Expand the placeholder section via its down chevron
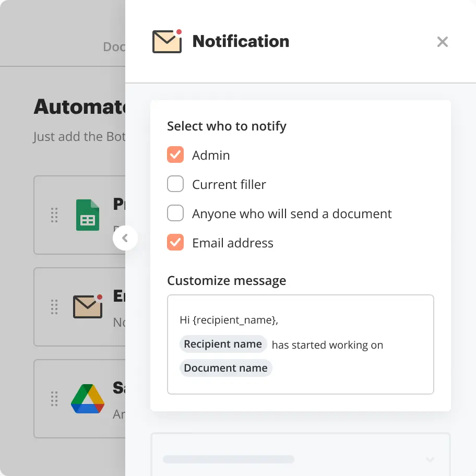 coord(430,459)
